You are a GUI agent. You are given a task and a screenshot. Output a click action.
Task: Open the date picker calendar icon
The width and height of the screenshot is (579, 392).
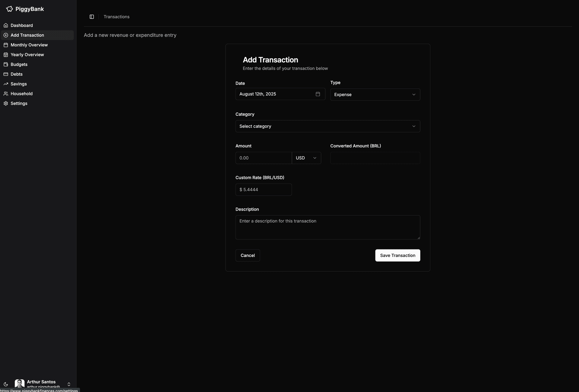(318, 94)
